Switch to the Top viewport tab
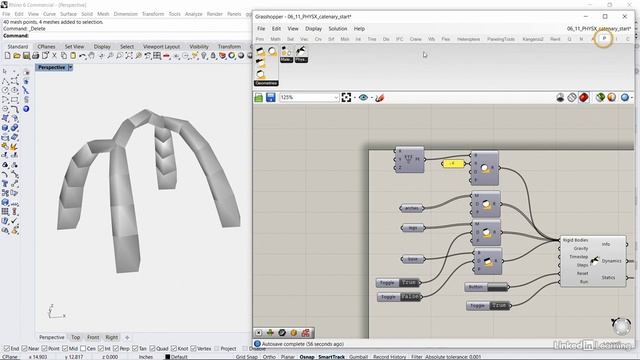This screenshot has width=640, height=360. coord(76,337)
